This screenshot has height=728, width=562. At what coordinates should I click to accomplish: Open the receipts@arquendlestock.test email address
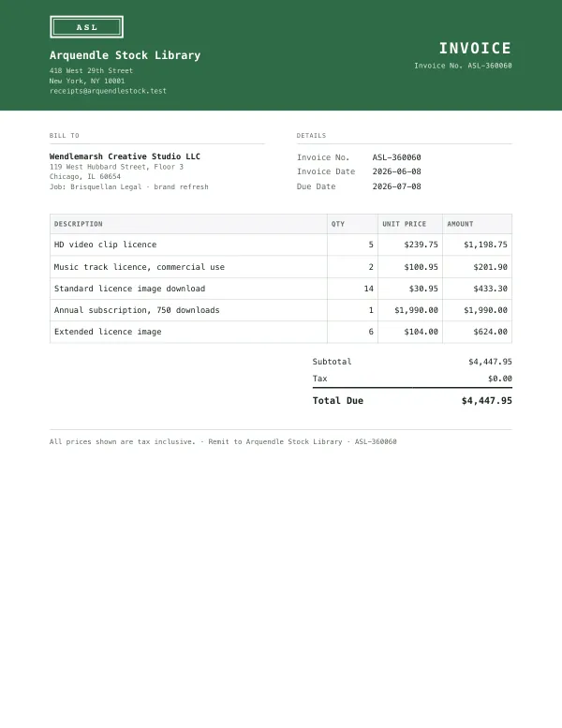tap(108, 91)
